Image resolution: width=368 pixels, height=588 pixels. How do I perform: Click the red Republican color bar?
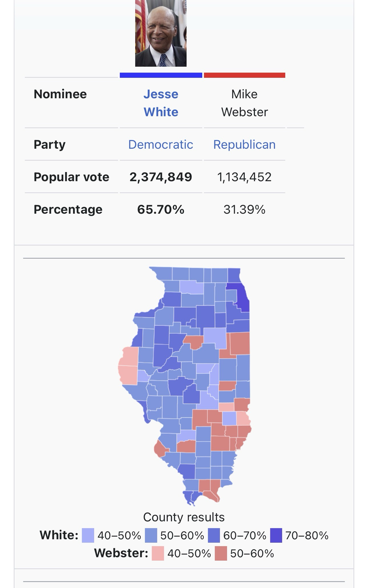[244, 75]
